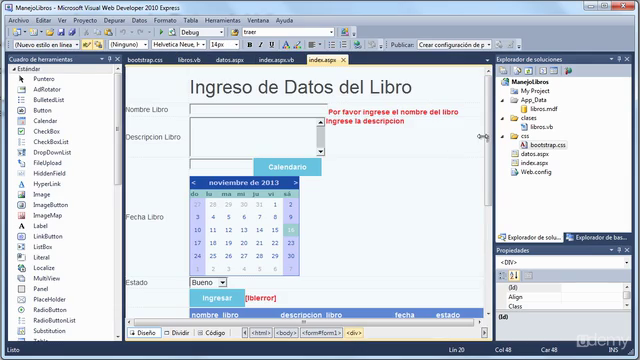Apply underline formatting
The width and height of the screenshot is (640, 360).
coord(271,45)
